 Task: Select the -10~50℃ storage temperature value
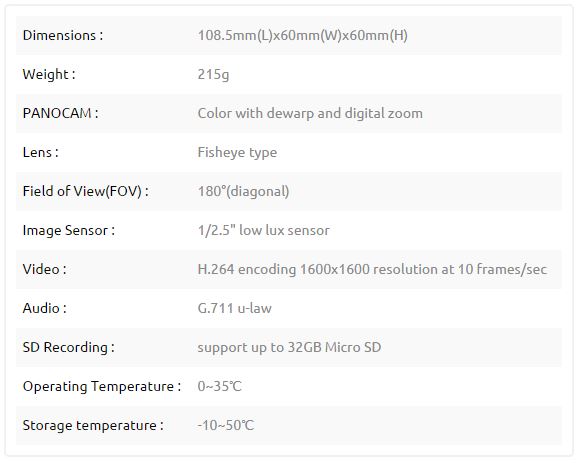click(x=226, y=425)
